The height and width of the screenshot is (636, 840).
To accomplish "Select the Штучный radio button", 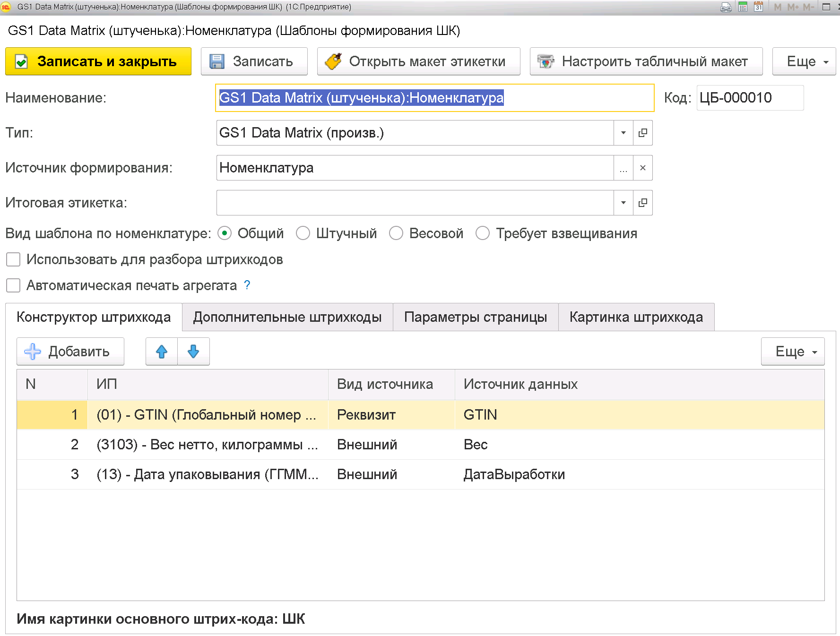I will (303, 233).
